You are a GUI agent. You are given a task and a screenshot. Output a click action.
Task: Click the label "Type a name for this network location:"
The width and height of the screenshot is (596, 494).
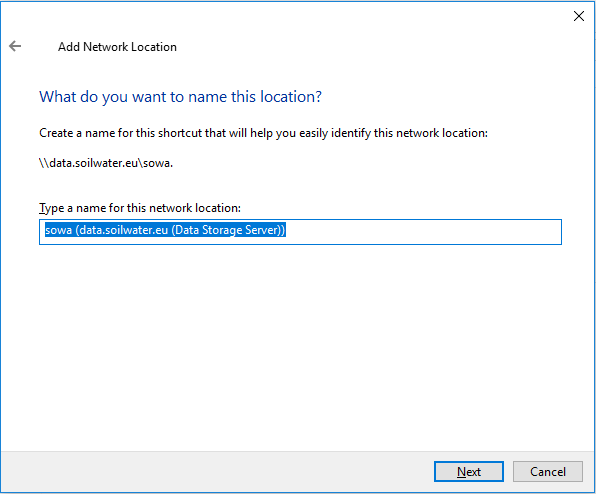click(140, 208)
